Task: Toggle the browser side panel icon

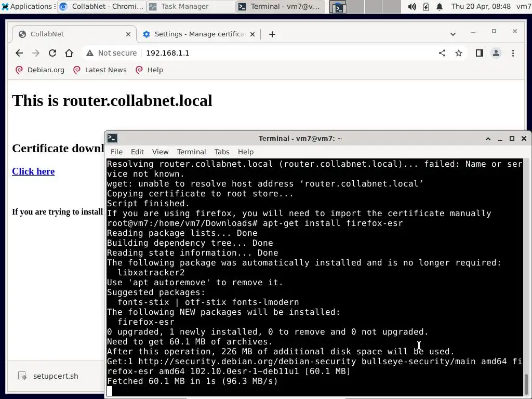Action: click(x=480, y=53)
